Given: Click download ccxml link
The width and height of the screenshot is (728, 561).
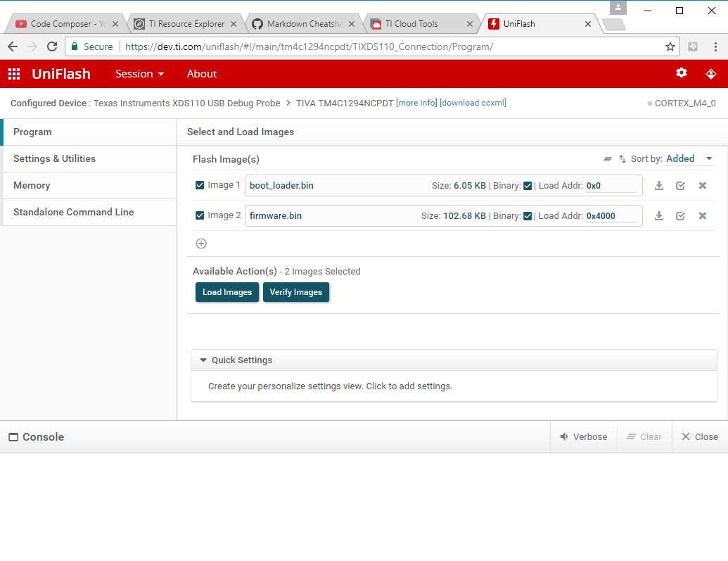Looking at the screenshot, I should coord(473,103).
